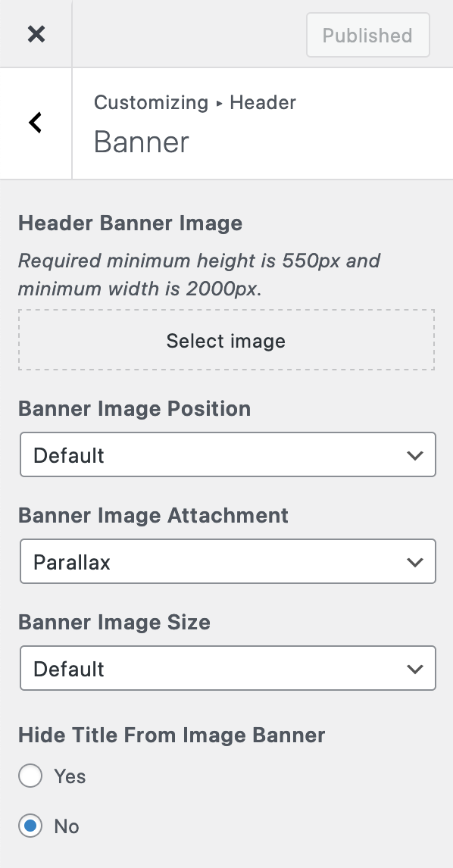Click the required minimum height description text
The width and height of the screenshot is (453, 868).
199,274
